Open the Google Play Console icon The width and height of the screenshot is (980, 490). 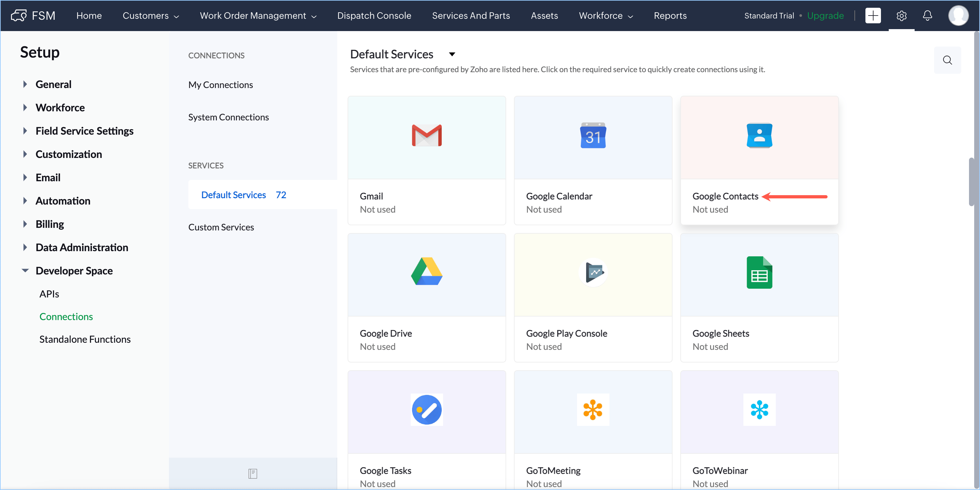[x=593, y=273]
